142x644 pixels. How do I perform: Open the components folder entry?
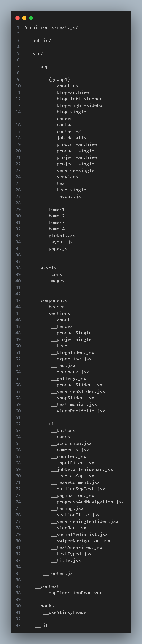54,300
